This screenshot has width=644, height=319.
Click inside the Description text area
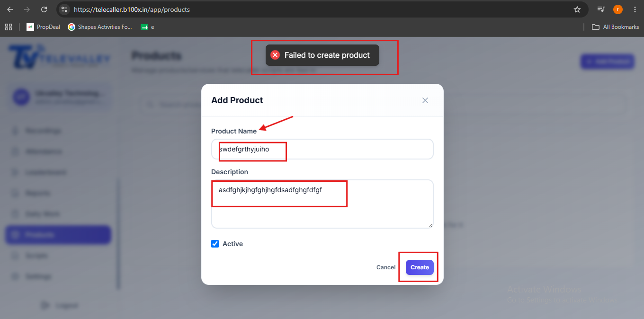coord(322,204)
